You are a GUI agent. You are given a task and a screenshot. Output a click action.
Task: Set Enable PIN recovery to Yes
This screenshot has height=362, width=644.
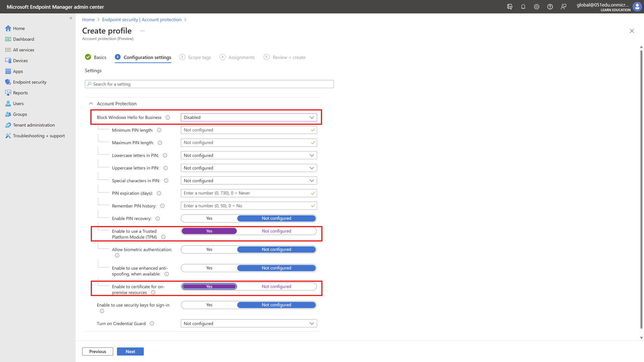tap(209, 219)
